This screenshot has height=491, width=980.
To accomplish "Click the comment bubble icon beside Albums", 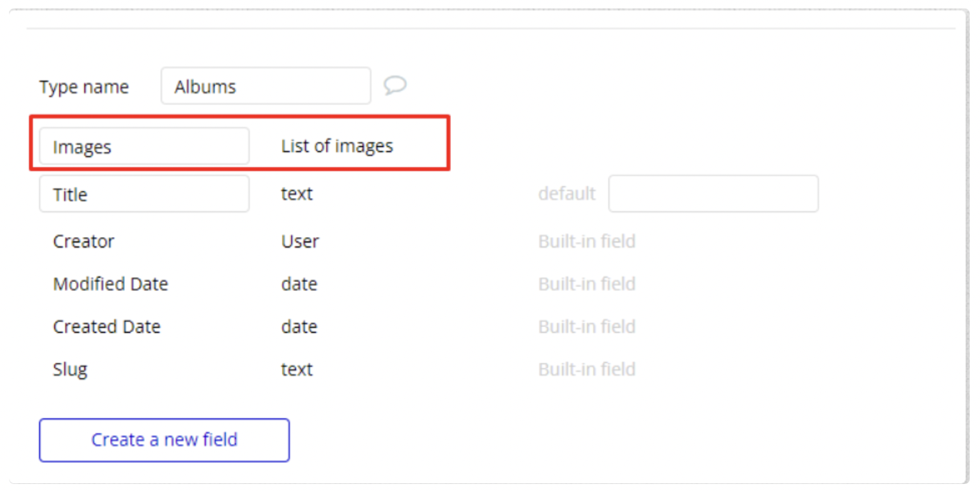I will (395, 85).
